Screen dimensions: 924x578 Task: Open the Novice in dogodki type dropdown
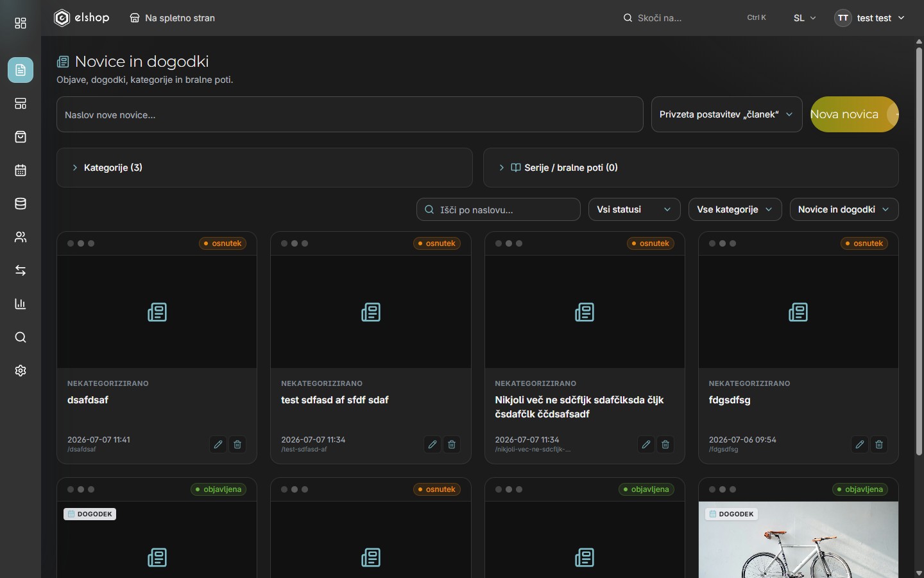coord(844,209)
